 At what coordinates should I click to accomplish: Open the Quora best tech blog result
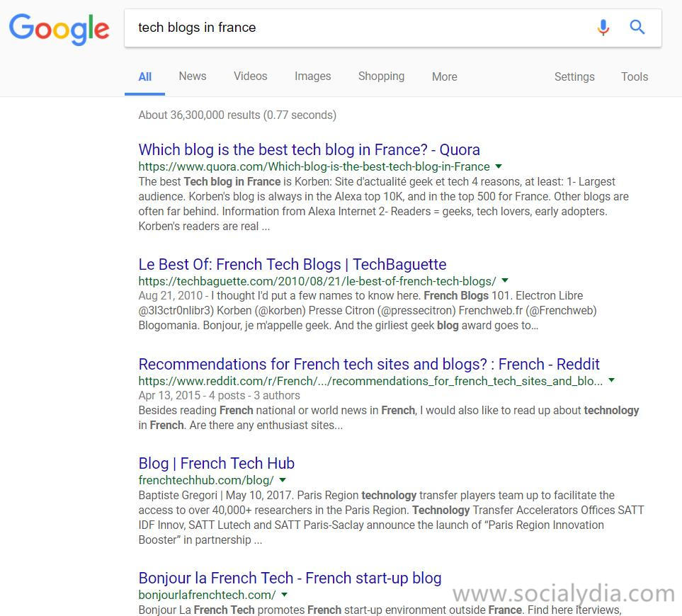pyautogui.click(x=309, y=149)
